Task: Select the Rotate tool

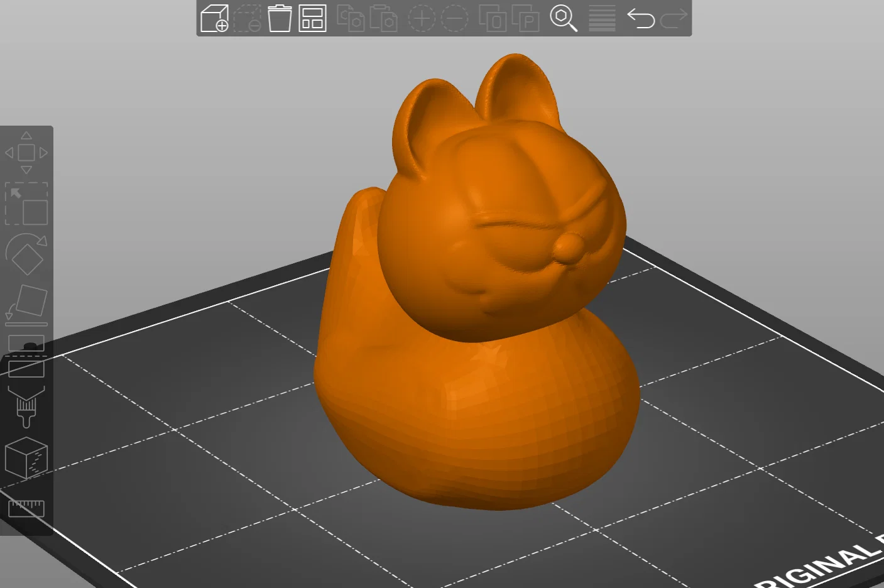Action: 26,254
